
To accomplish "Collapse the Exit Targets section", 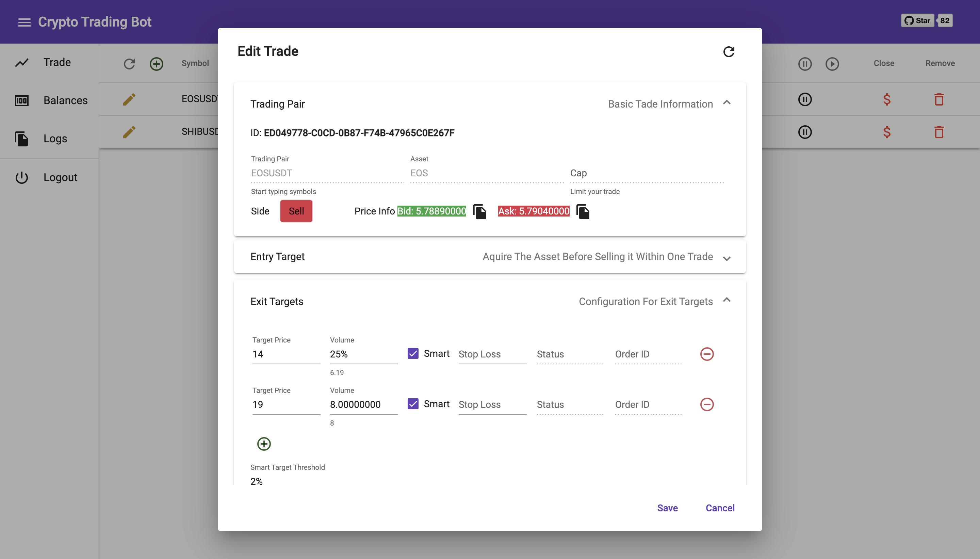I will pos(726,300).
